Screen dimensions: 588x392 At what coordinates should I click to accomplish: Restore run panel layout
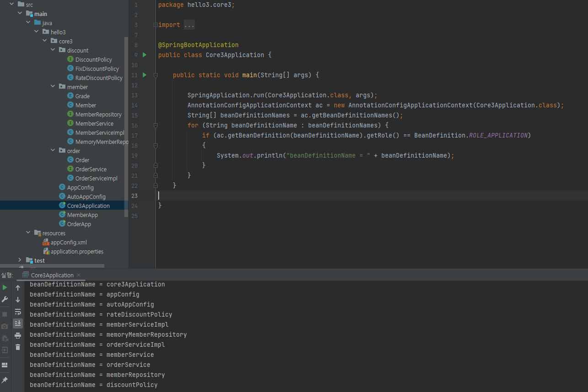pos(5,365)
